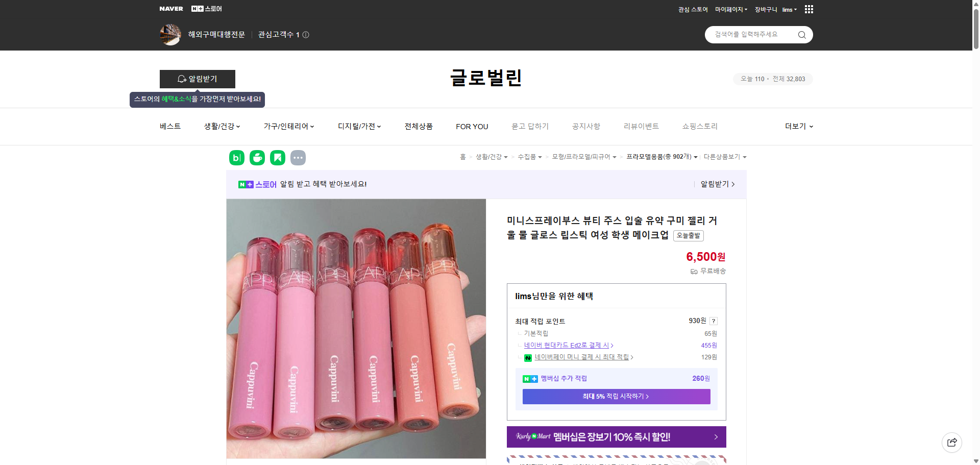
Task: Click the question mark next to 930원
Action: pos(713,321)
